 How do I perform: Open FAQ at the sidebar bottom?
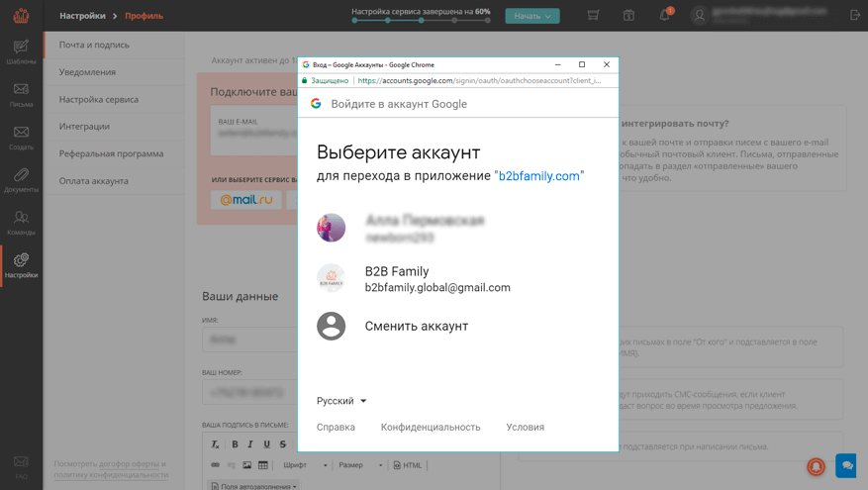tap(21, 467)
